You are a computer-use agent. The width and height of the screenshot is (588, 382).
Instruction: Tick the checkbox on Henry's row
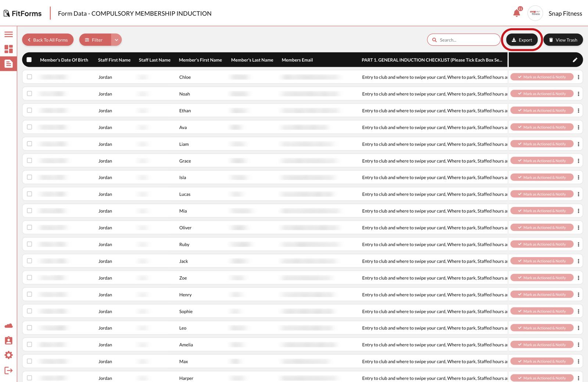[x=29, y=294]
